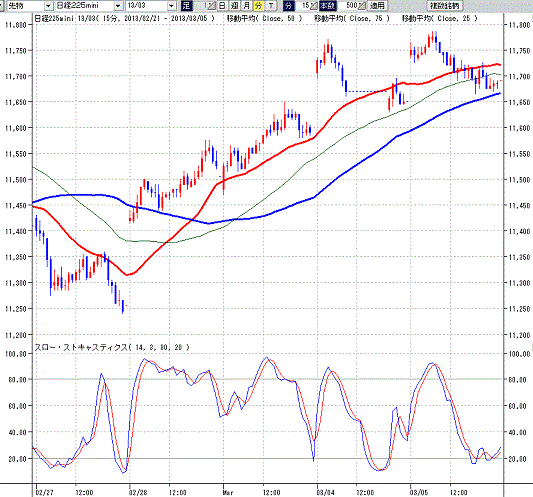
Task: Select the daily 日 timeframe button
Action: (222, 5)
